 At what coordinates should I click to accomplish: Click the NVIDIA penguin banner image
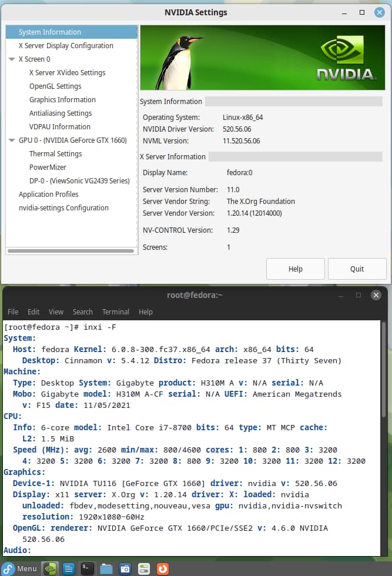tap(262, 58)
